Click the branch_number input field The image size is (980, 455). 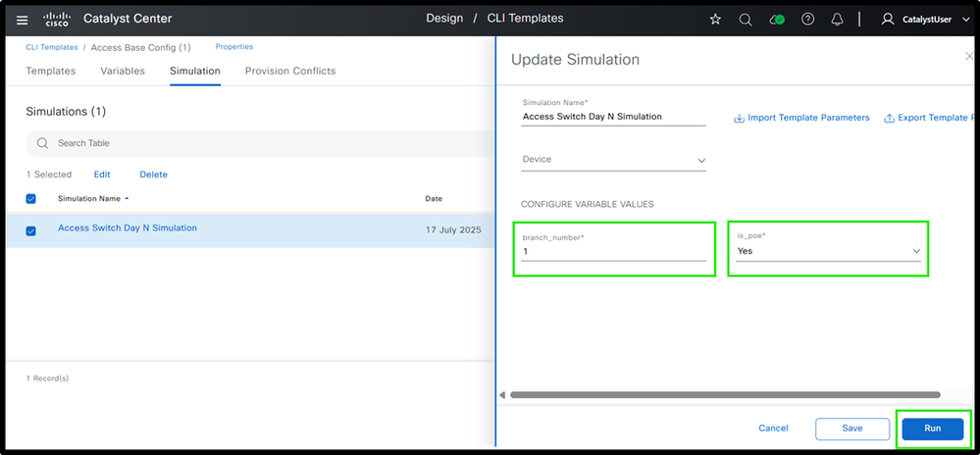pos(613,252)
